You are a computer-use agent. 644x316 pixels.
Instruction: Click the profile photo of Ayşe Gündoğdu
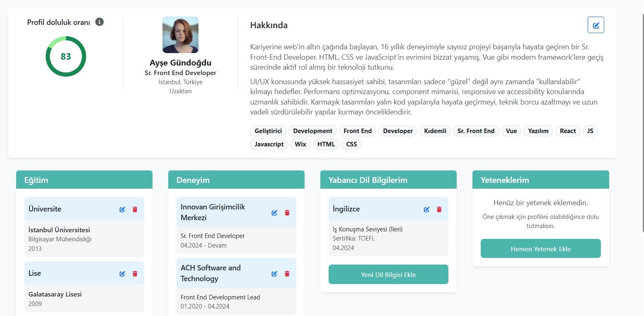(x=180, y=35)
